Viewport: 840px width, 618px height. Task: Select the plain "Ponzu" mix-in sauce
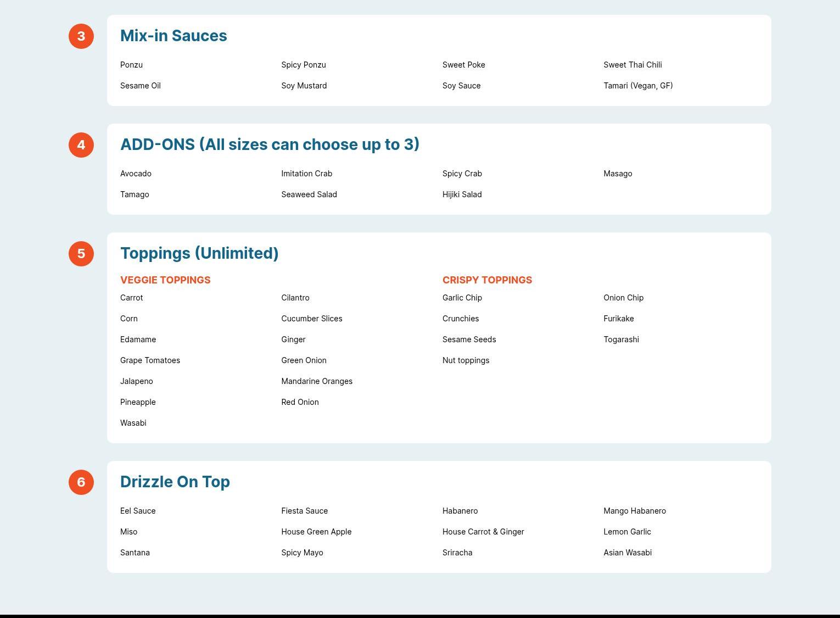click(x=131, y=65)
